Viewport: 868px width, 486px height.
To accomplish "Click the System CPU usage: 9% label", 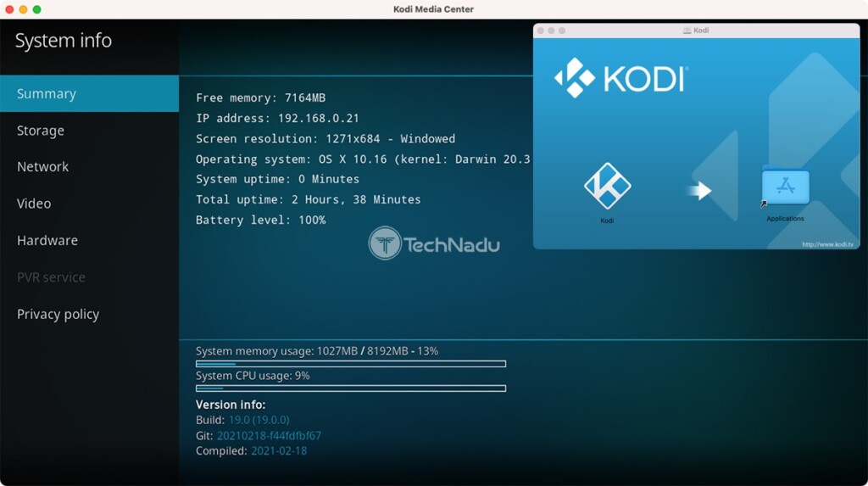I will [x=253, y=376].
